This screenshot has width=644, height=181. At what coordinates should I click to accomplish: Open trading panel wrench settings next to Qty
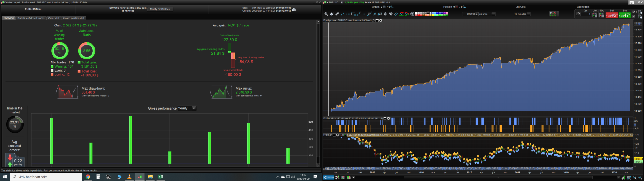[x=578, y=14]
